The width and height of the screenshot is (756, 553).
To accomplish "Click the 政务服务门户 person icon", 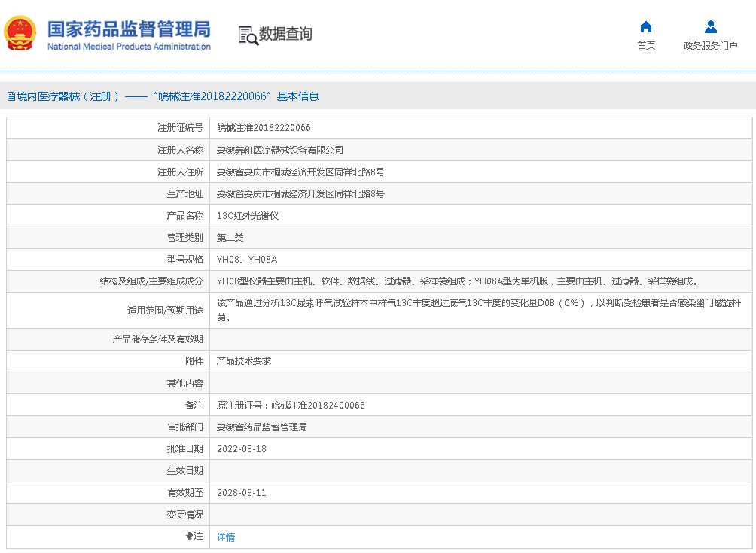I will click(x=710, y=27).
